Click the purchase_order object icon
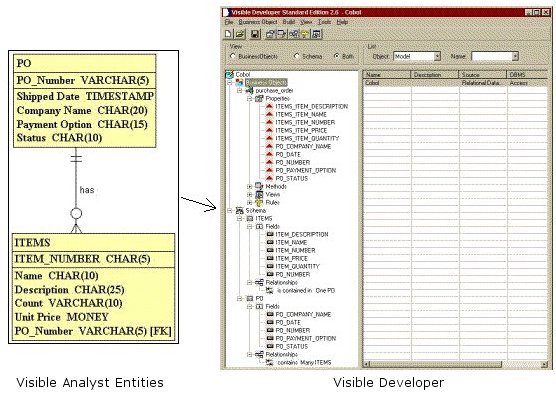This screenshot has height=394, width=556. point(249,90)
